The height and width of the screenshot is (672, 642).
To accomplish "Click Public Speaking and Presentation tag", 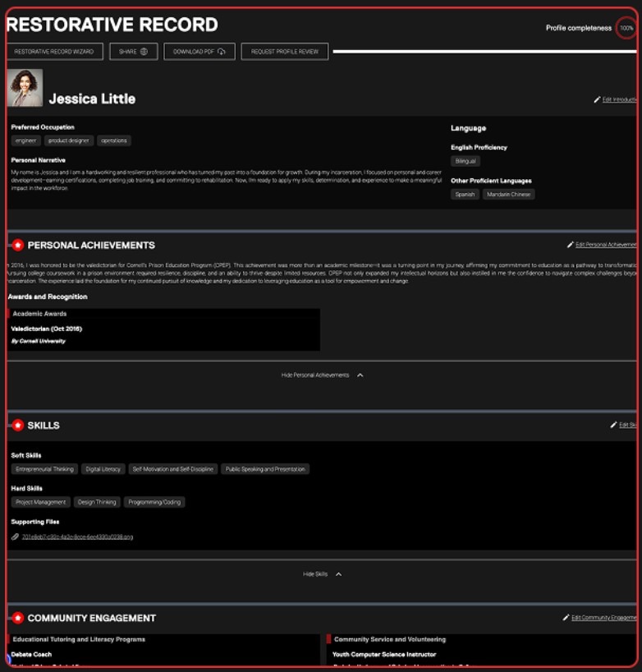I will click(265, 469).
